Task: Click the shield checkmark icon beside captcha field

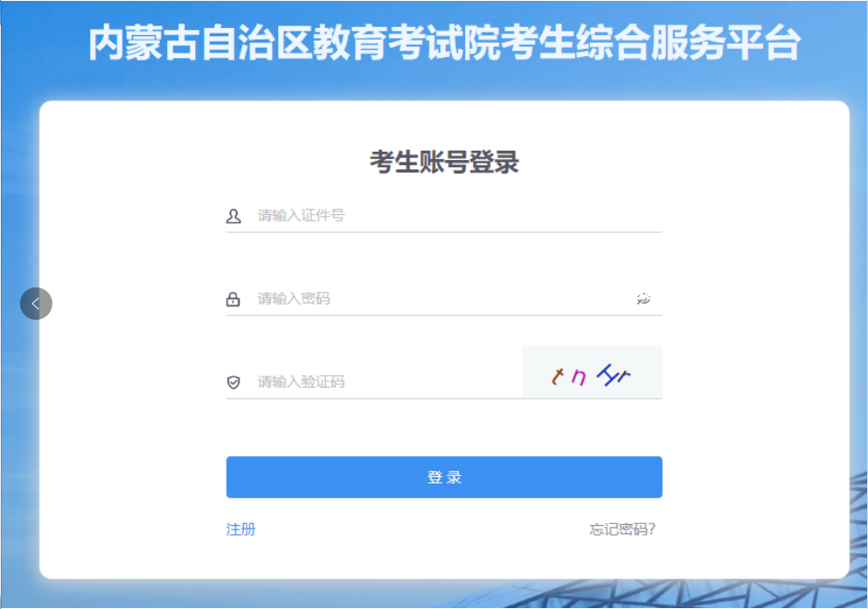Action: (234, 382)
